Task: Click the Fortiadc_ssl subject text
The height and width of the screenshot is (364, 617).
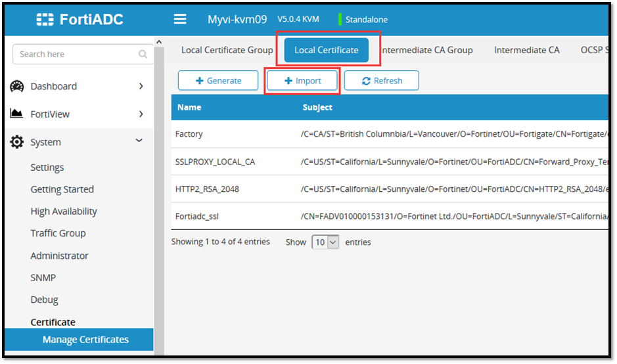Action: tap(455, 216)
